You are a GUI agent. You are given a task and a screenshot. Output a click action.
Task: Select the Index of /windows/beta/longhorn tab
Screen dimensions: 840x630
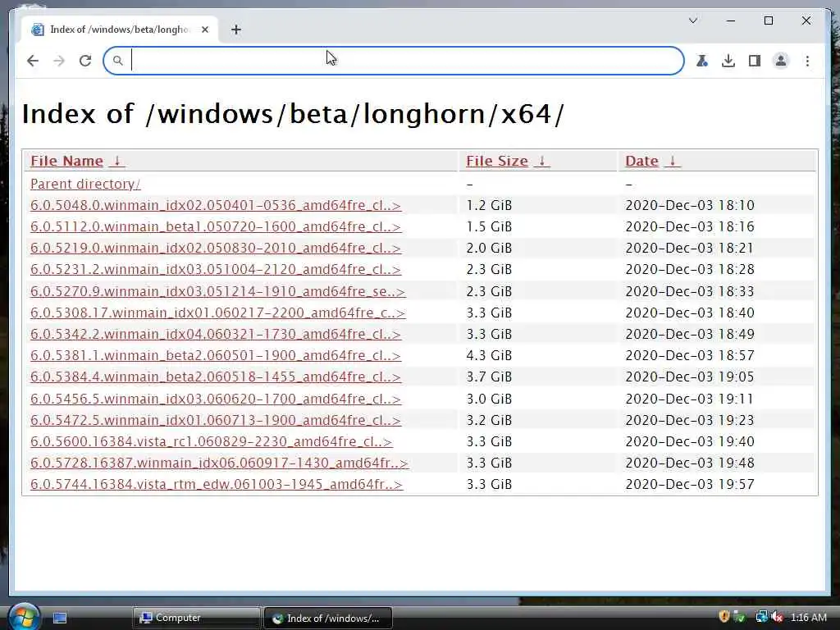(x=120, y=30)
